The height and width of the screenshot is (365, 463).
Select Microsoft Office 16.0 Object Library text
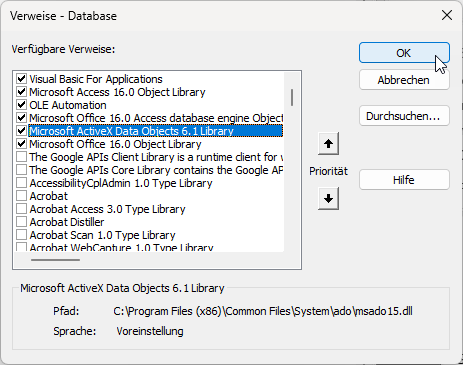click(115, 144)
